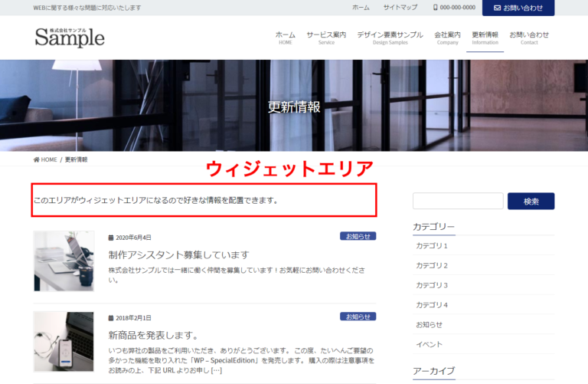Open 会社案内 Company navigation item

pos(447,38)
